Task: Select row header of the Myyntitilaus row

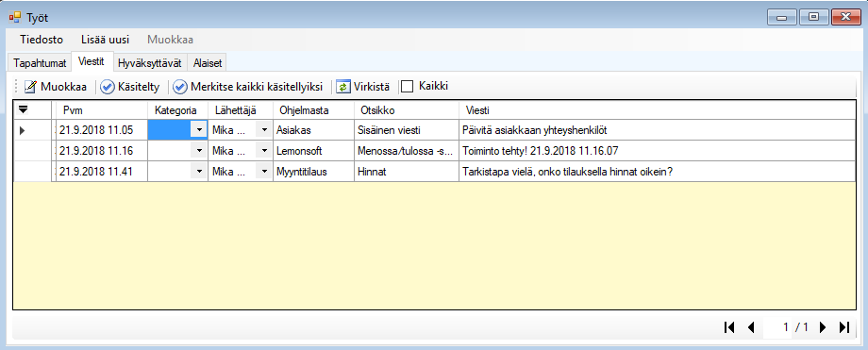Action: (x=32, y=172)
